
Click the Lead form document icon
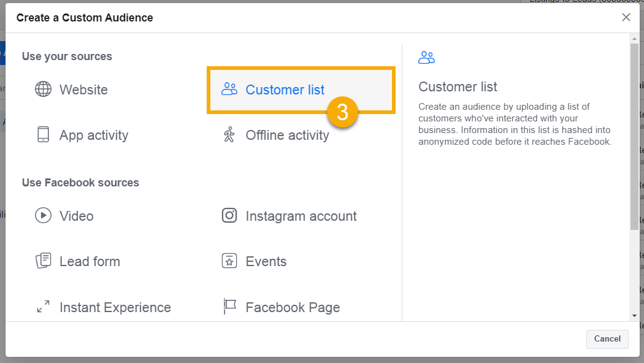pos(43,261)
